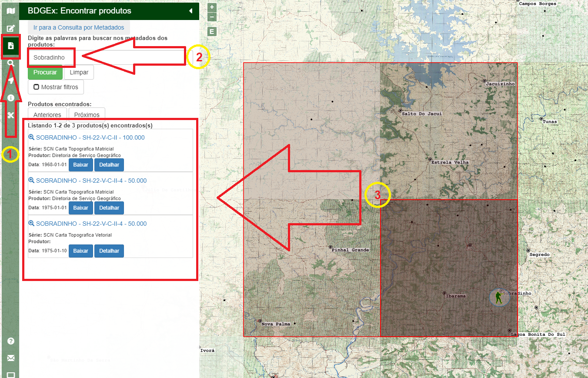Click the info circle sidebar icon
The width and height of the screenshot is (588, 378).
(x=11, y=98)
